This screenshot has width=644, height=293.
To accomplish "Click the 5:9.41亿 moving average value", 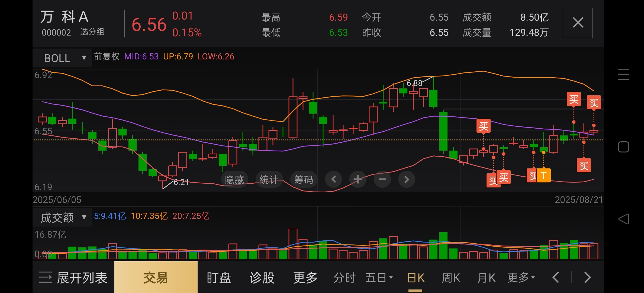I will pos(110,216).
